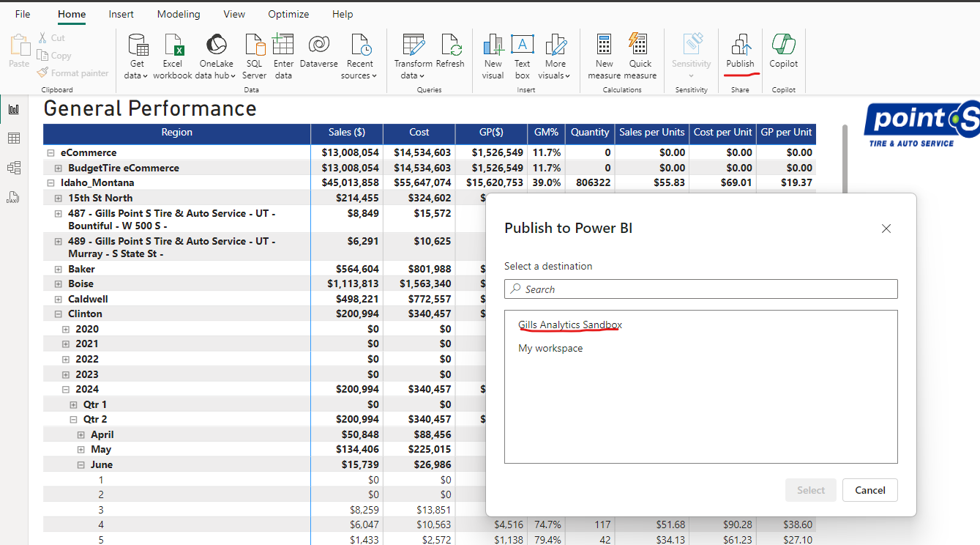980x545 pixels.
Task: Click Cut in Clipboard group
Action: pos(51,38)
